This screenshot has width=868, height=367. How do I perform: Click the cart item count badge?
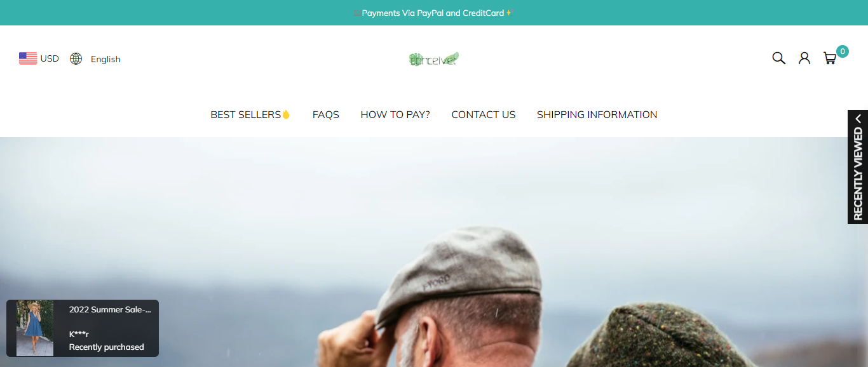point(843,51)
